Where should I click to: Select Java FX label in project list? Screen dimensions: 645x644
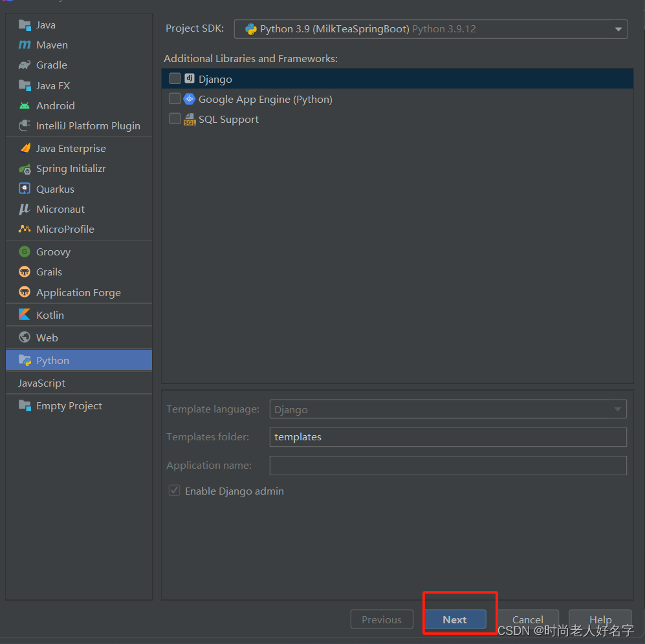coord(53,85)
